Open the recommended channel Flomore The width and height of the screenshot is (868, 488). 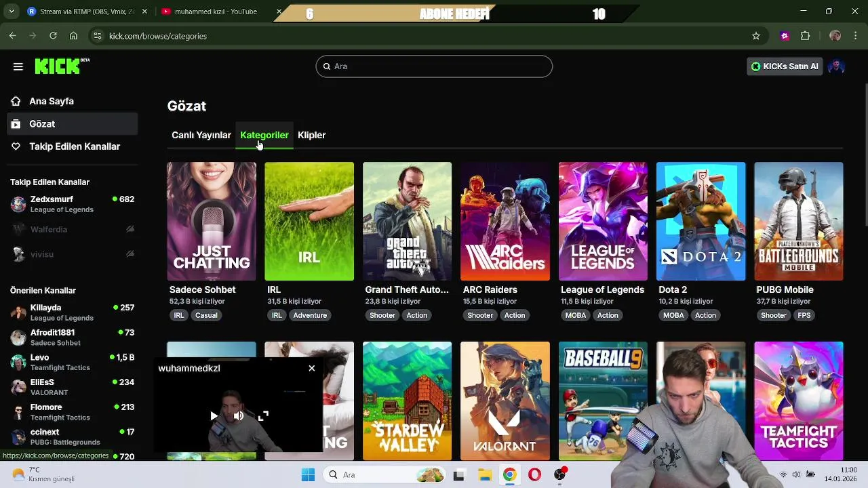tap(72, 412)
